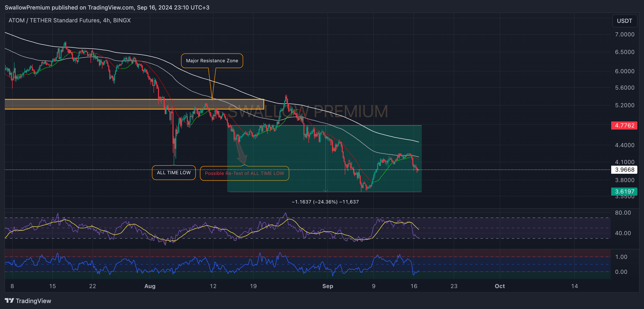Click the 6.5000 price axis label
The width and height of the screenshot is (644, 309).
pyautogui.click(x=625, y=52)
